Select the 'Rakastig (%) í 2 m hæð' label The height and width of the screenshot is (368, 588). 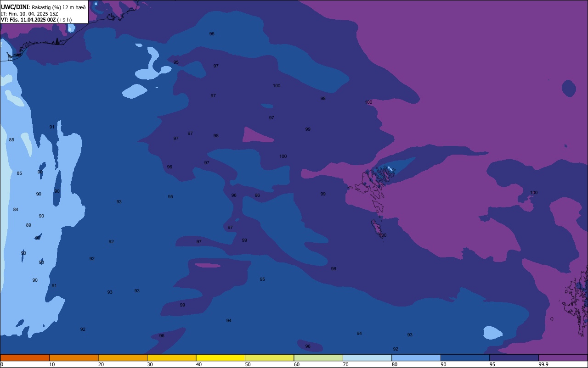pos(58,7)
